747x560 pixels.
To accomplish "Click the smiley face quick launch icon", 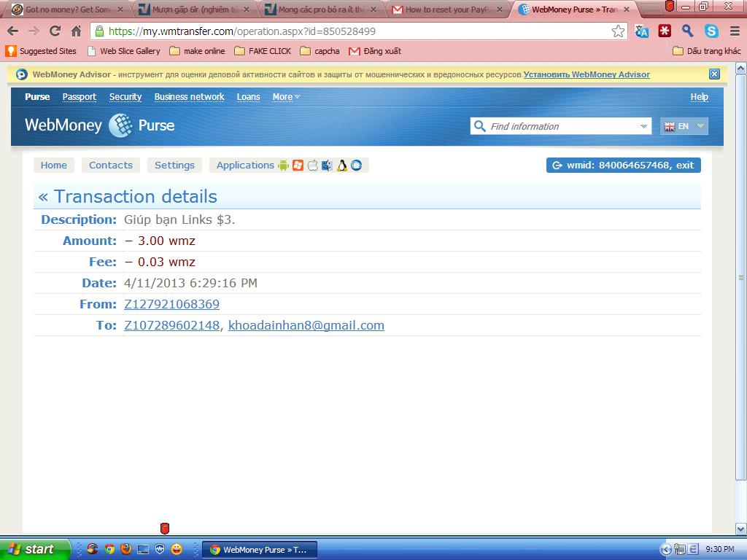I will point(177,549).
